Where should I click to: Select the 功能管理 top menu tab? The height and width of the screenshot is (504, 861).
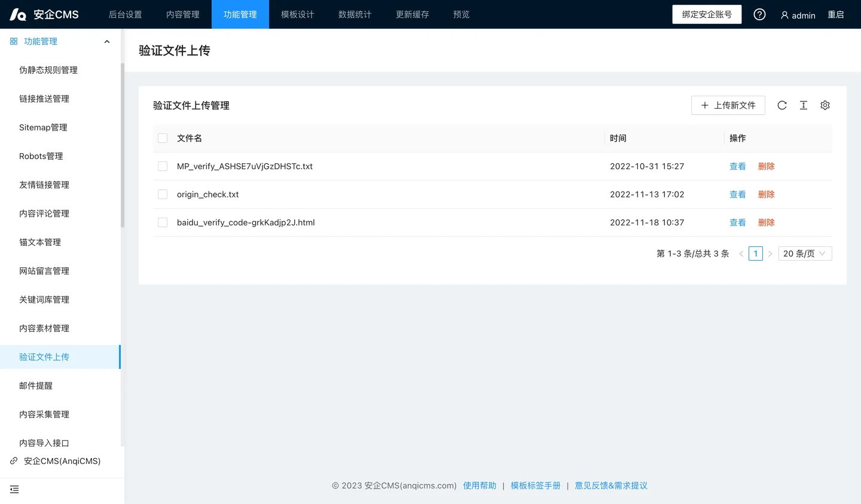pyautogui.click(x=240, y=14)
